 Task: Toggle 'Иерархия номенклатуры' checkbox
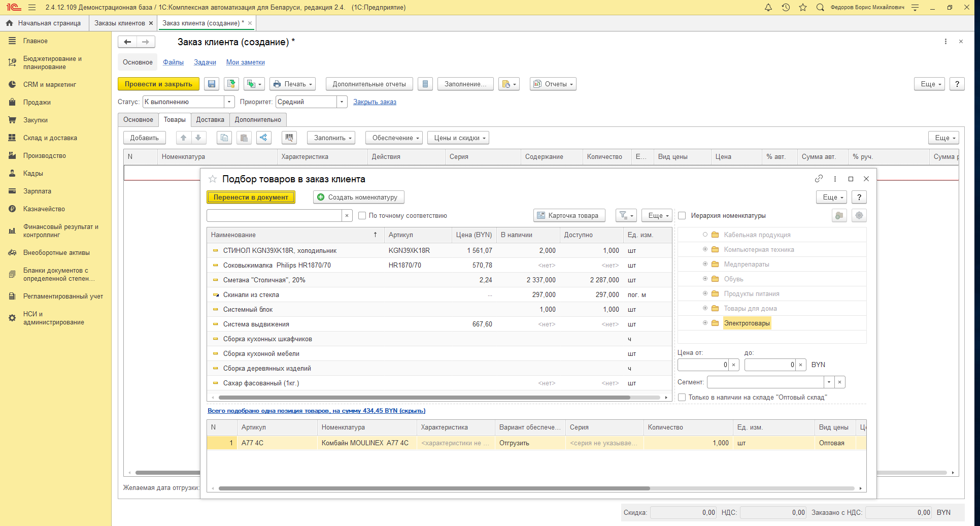(682, 216)
